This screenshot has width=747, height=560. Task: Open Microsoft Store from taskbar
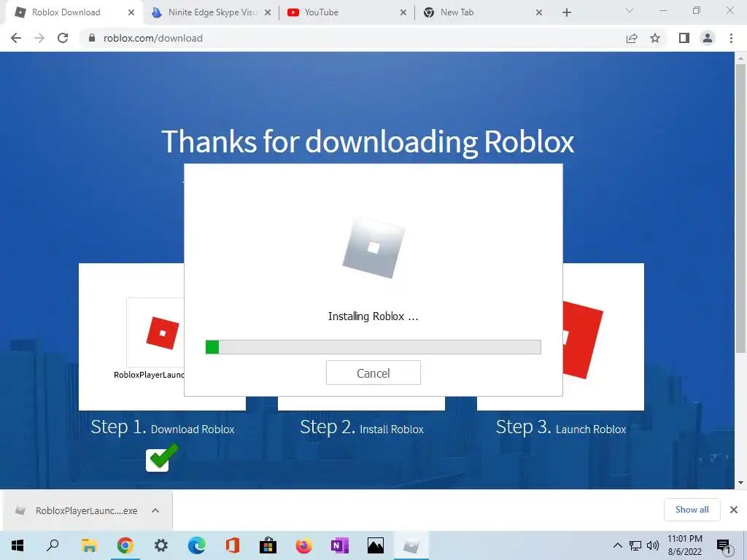pos(268,545)
